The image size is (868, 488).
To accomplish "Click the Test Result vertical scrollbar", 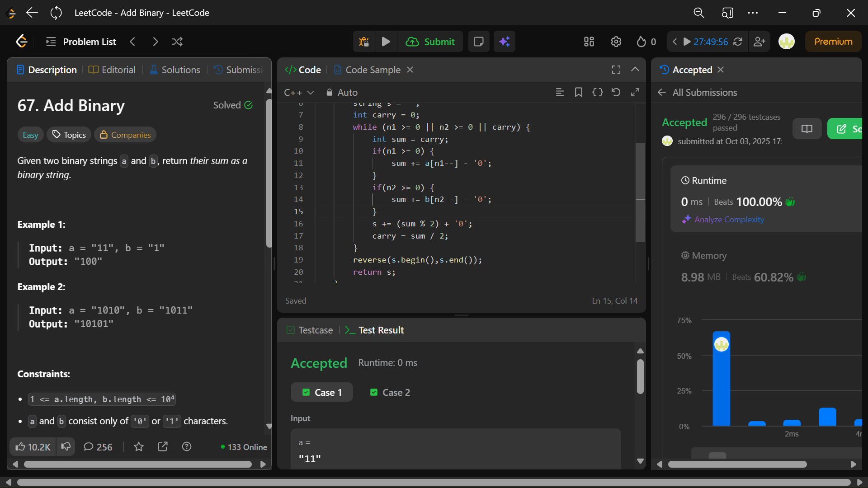I will click(640, 377).
